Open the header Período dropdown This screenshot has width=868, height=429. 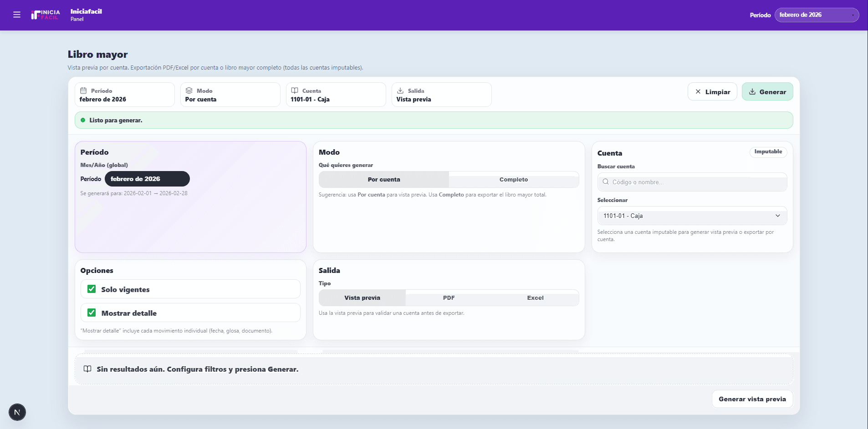tap(816, 15)
